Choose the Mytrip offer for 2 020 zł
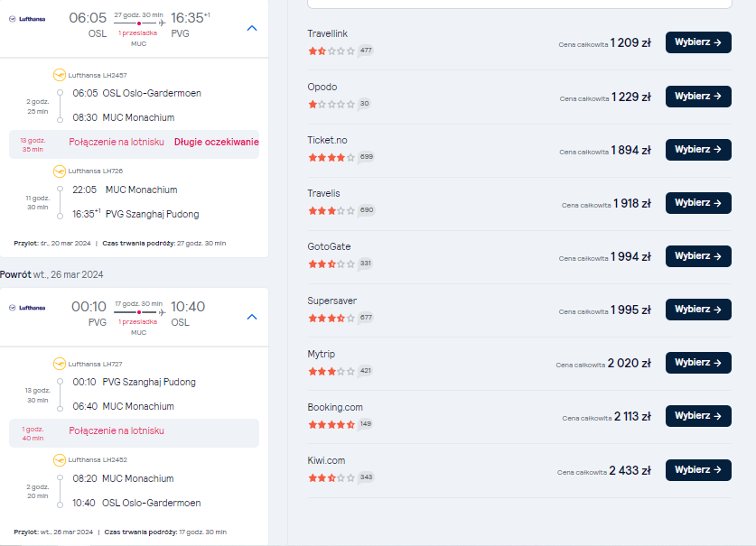Screen dimensions: 756x546 point(698,363)
